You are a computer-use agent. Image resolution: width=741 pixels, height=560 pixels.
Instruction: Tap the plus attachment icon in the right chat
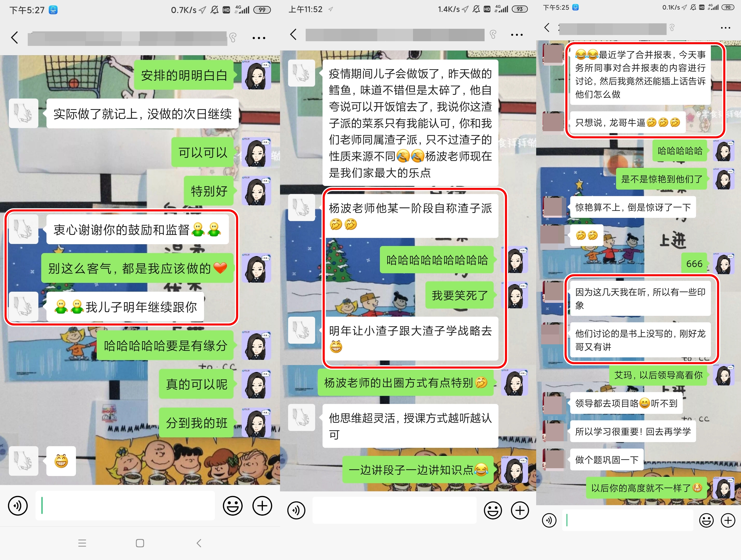coord(728,520)
